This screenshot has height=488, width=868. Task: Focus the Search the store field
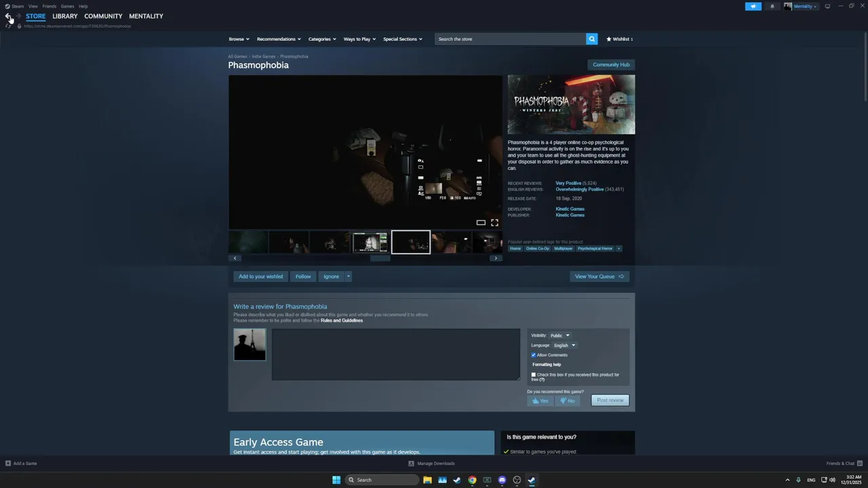pos(510,39)
